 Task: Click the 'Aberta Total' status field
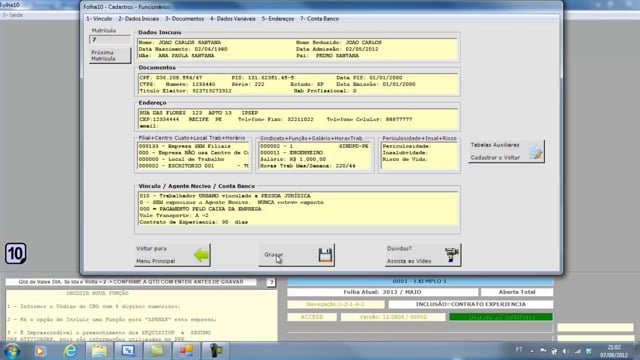point(517,292)
